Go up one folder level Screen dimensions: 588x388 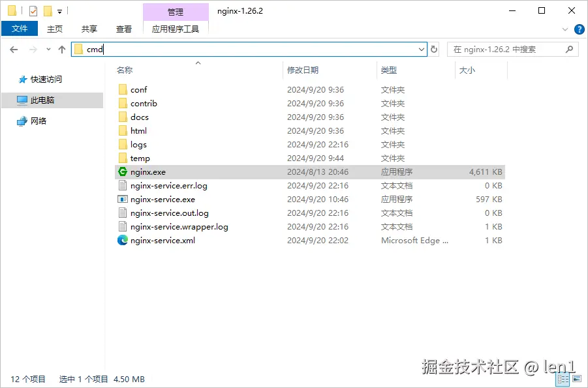[62, 50]
